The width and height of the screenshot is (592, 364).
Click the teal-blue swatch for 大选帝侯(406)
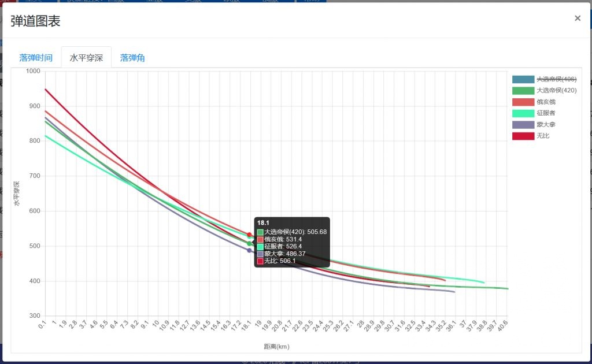click(523, 79)
